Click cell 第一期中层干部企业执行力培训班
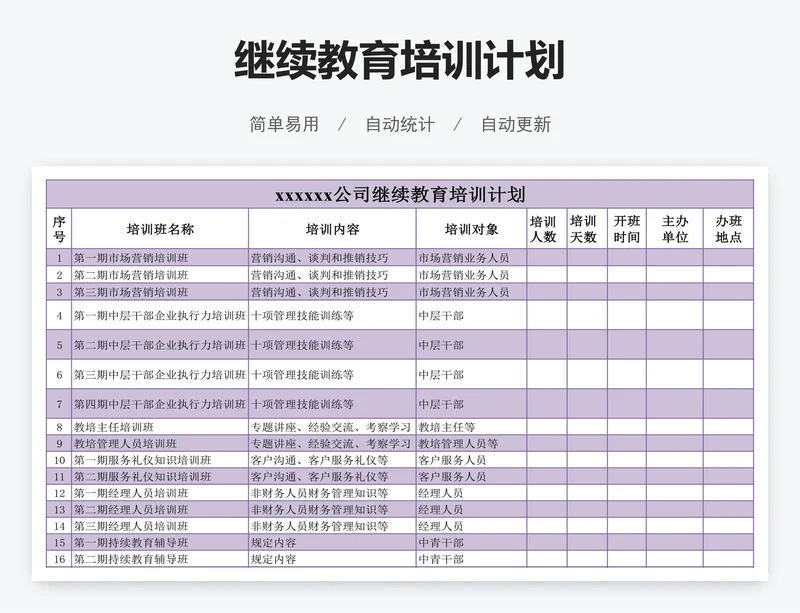The width and height of the screenshot is (800, 613). [x=160, y=315]
